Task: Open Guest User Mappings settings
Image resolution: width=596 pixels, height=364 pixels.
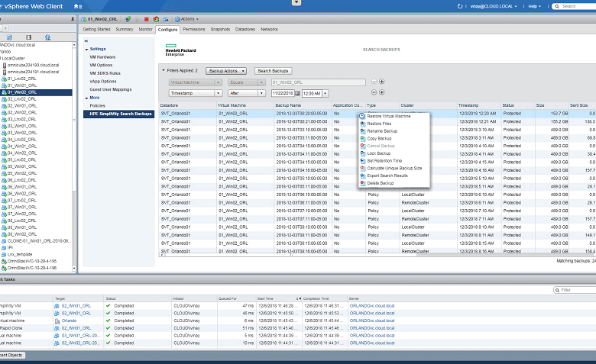Action: (111, 89)
